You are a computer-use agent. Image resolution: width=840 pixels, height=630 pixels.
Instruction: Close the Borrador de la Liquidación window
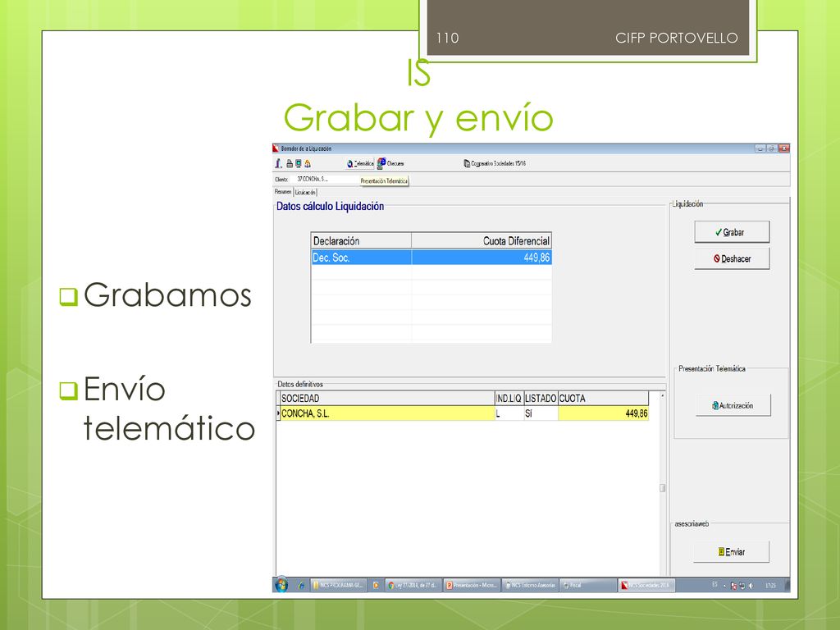pyautogui.click(x=784, y=148)
